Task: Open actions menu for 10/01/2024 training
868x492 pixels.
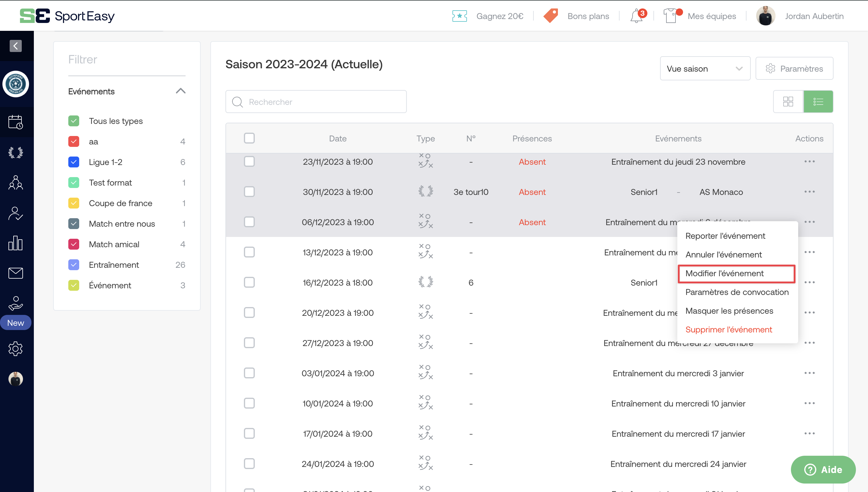Action: click(x=809, y=403)
